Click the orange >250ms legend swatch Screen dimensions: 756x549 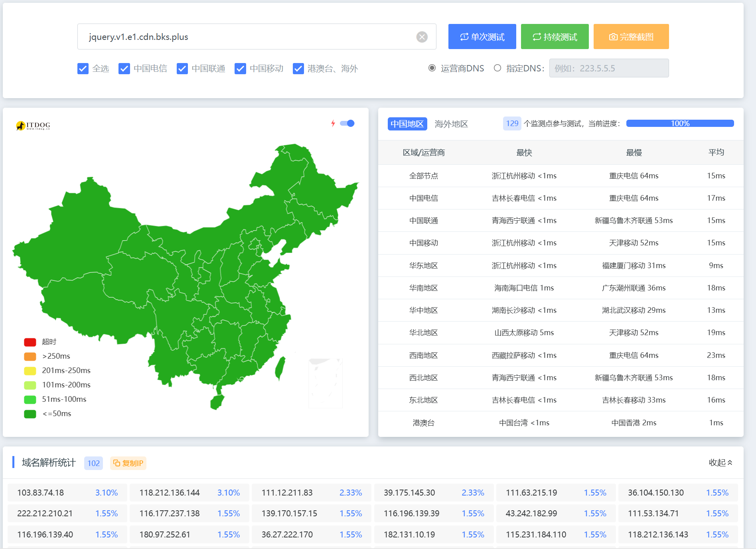(x=30, y=356)
